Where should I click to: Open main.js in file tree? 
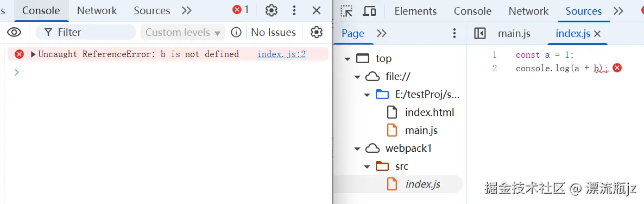421,131
